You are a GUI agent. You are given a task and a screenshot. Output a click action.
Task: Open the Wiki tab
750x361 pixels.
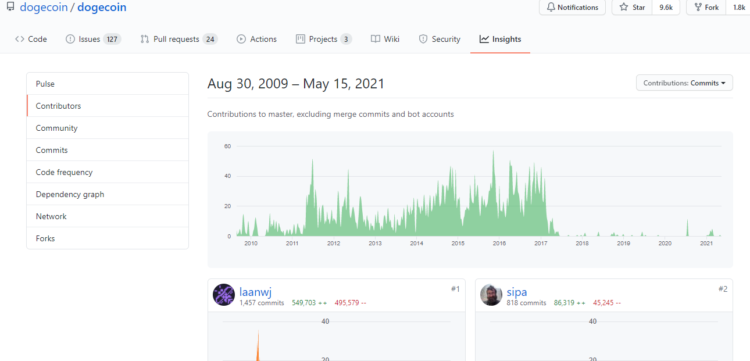(385, 39)
